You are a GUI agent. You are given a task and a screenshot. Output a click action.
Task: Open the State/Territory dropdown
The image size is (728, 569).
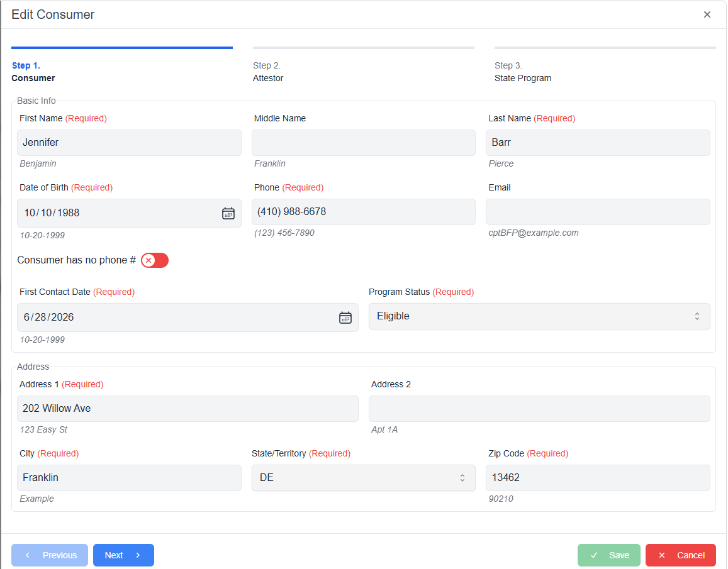click(363, 478)
